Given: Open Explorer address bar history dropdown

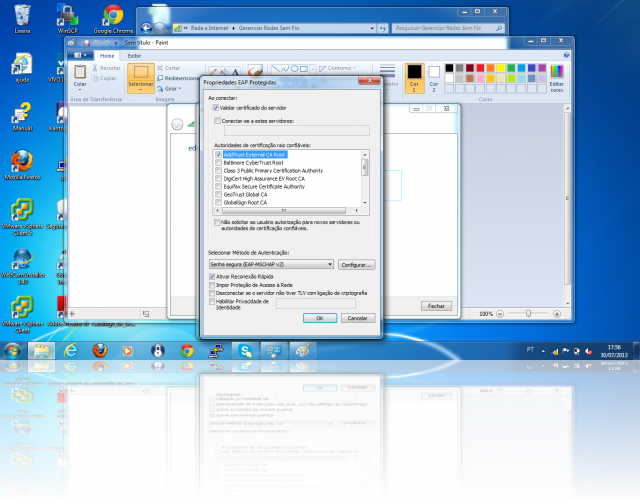Looking at the screenshot, I should tap(372, 29).
